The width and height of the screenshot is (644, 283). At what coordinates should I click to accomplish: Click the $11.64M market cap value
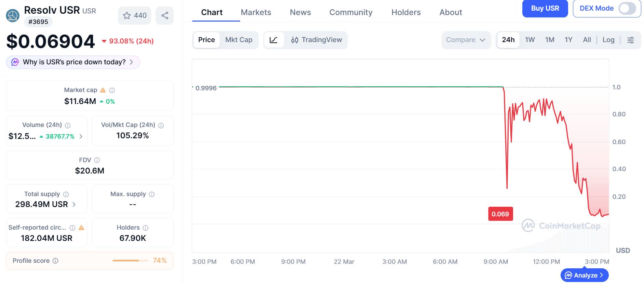pyautogui.click(x=80, y=101)
